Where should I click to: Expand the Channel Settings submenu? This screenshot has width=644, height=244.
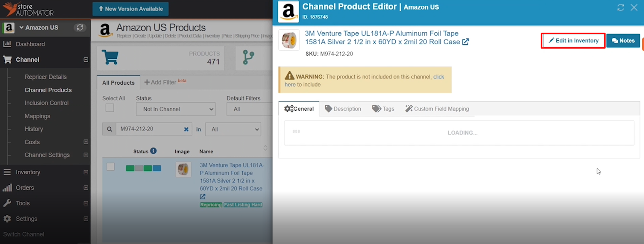point(86,155)
